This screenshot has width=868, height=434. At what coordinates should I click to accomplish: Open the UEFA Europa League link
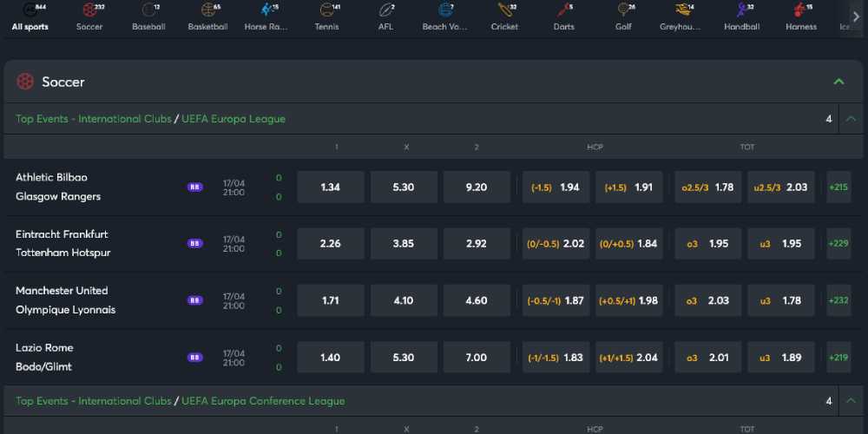click(233, 119)
